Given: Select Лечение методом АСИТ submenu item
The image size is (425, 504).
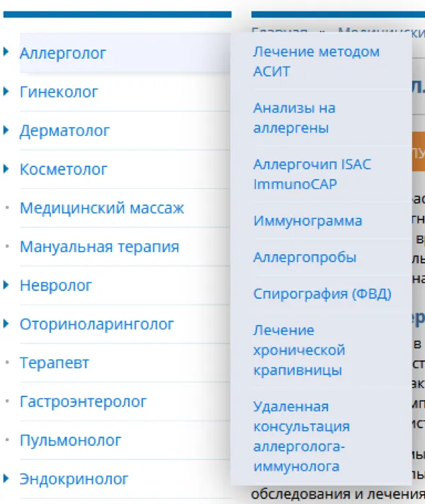Looking at the screenshot, I should point(316,62).
